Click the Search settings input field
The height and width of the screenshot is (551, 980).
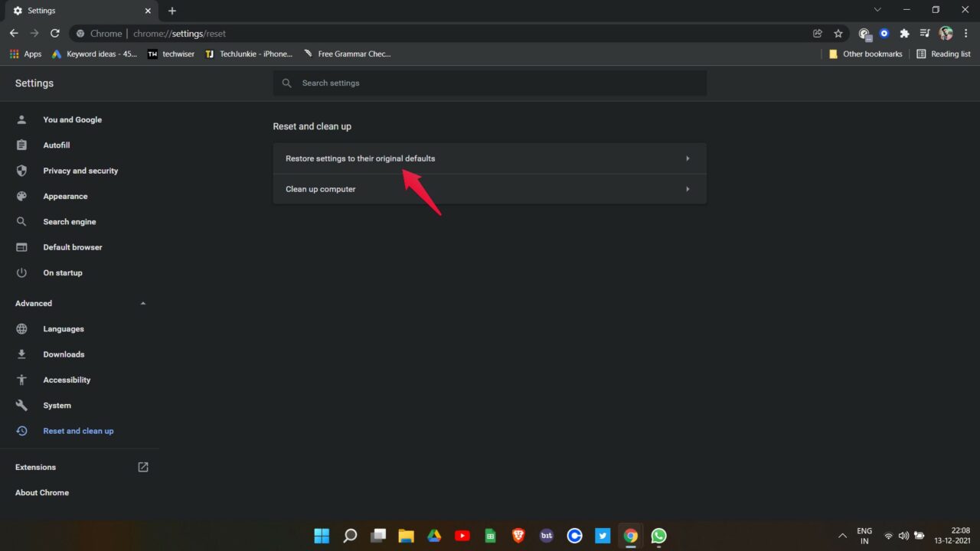490,83
